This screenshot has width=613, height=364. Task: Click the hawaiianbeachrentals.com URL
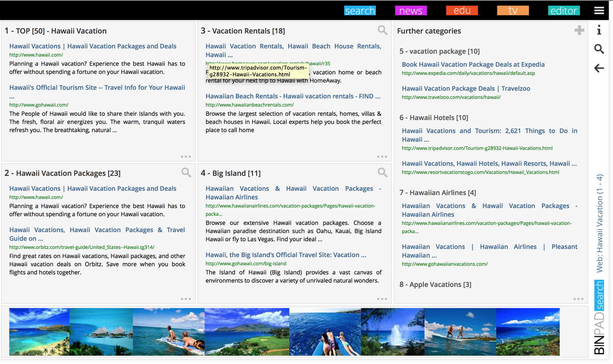coord(250,105)
